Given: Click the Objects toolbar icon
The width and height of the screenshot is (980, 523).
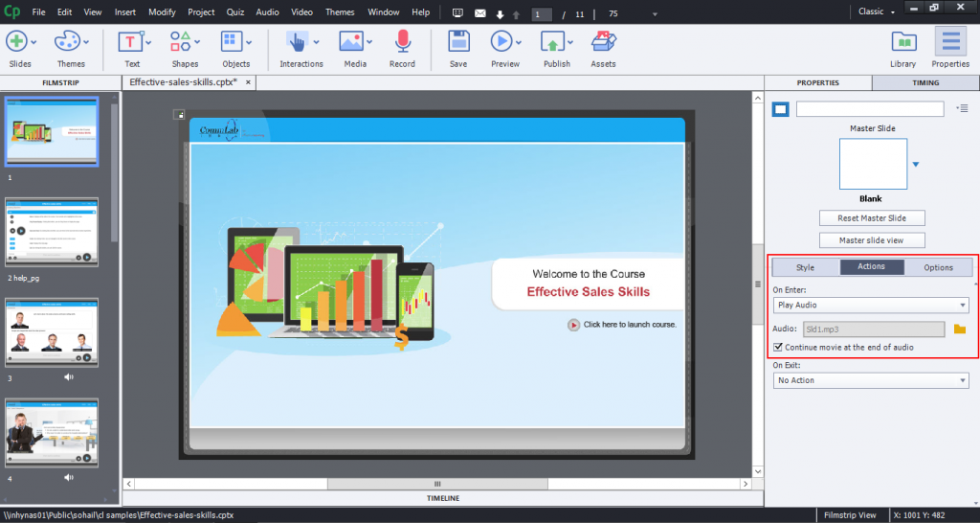Looking at the screenshot, I should pos(232,42).
